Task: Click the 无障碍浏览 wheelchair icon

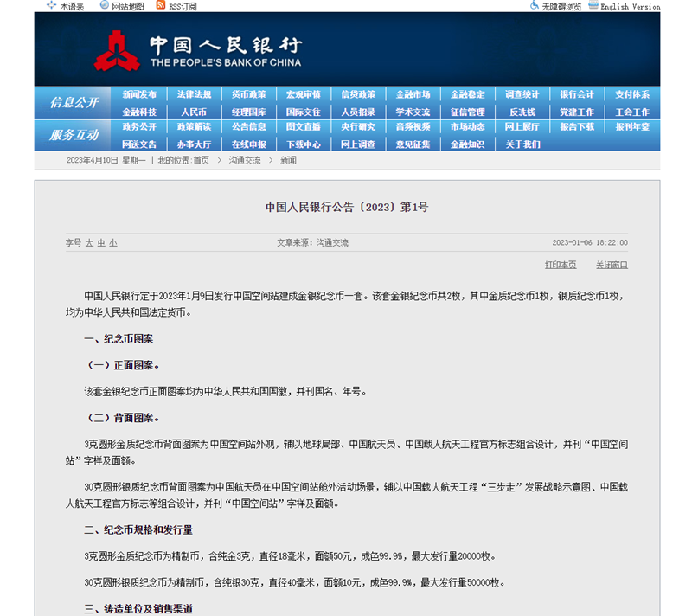Action: (535, 5)
